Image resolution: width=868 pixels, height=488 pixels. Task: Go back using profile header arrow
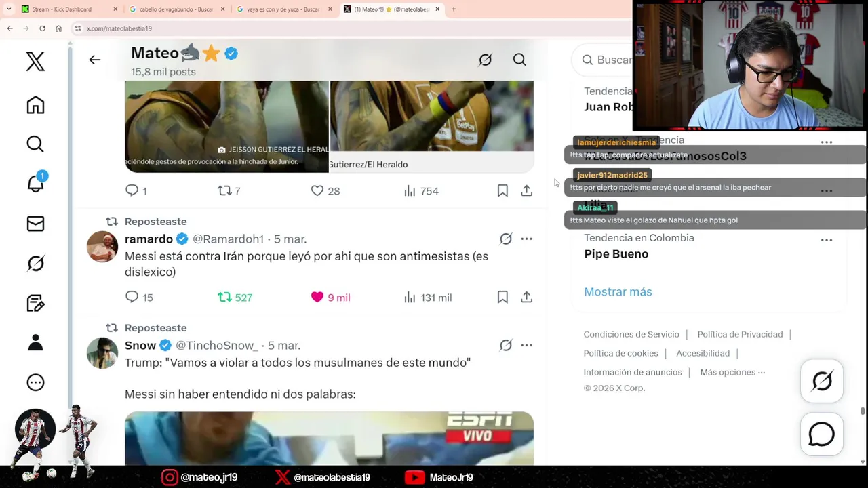point(95,60)
